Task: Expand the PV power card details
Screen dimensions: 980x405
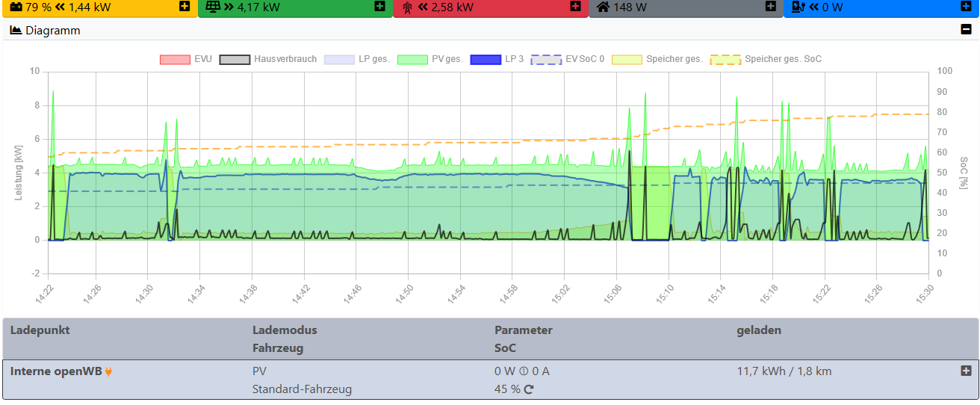Action: click(379, 7)
